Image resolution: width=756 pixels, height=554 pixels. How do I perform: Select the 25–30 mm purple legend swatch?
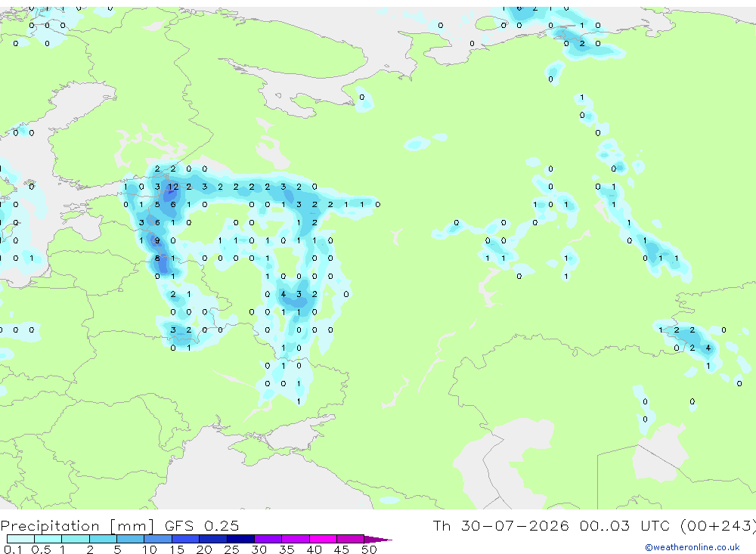(x=240, y=539)
